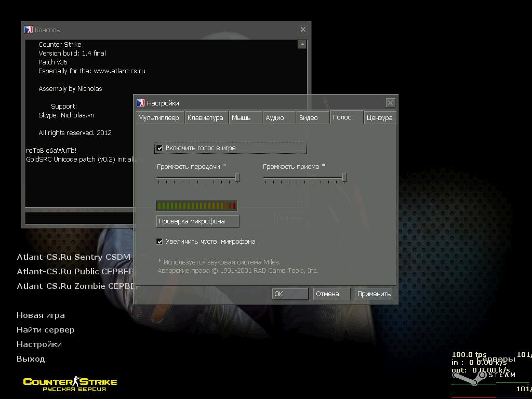Open the Клавиатура settings tab
Image resolution: width=532 pixels, height=399 pixels.
coord(206,118)
